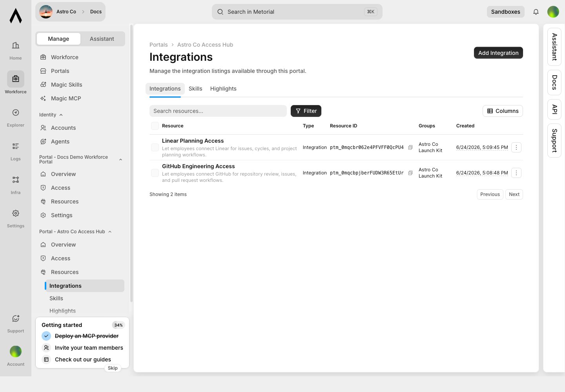The image size is (565, 392).
Task: Open row actions for GitHub Engineering Access
Action: click(516, 173)
